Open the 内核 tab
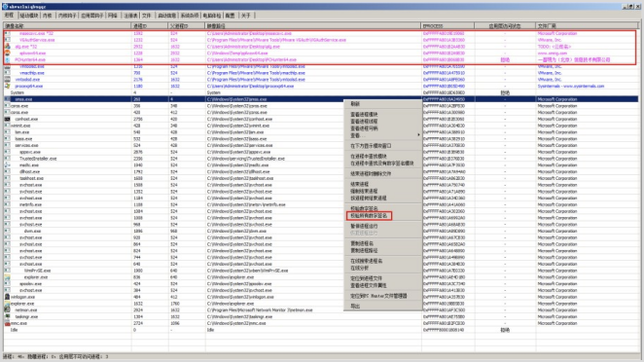 (48, 16)
